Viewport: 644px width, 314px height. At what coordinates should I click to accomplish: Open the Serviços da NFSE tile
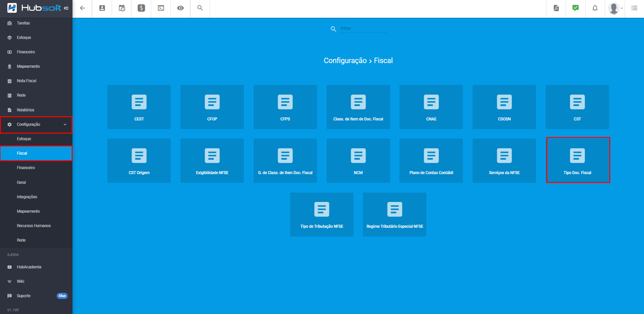[x=504, y=161]
